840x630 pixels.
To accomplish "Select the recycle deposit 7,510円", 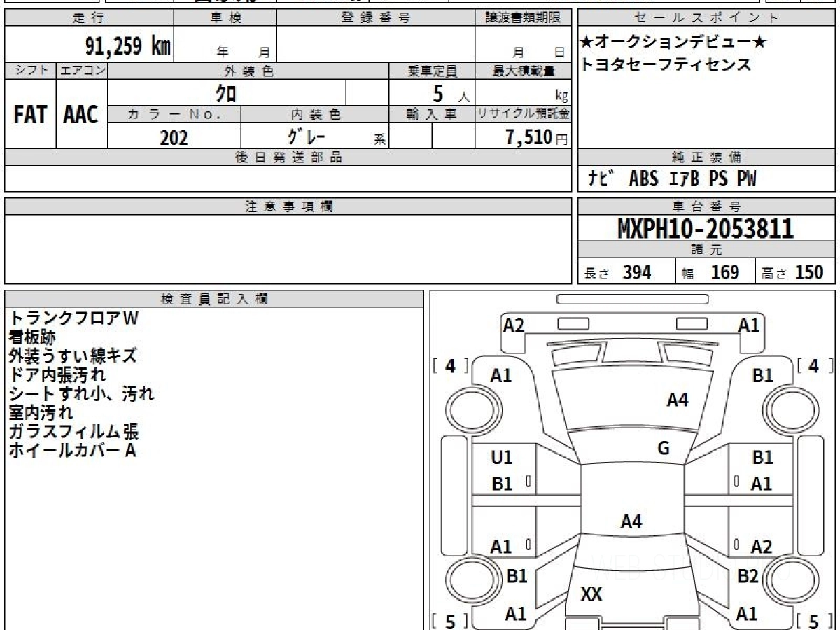I will (x=537, y=137).
